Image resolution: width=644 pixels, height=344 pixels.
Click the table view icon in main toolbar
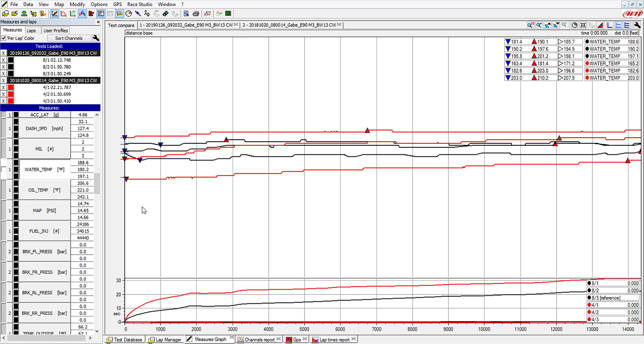click(101, 13)
